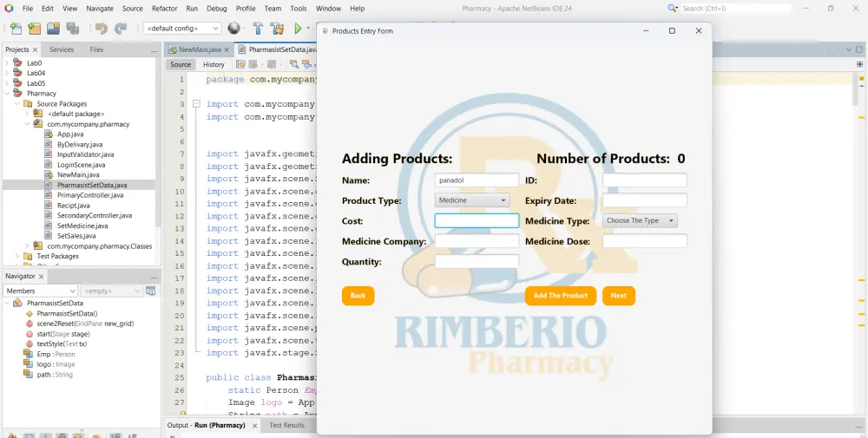The height and width of the screenshot is (438, 868).
Task: Switch to the Services tab
Action: [x=62, y=49]
